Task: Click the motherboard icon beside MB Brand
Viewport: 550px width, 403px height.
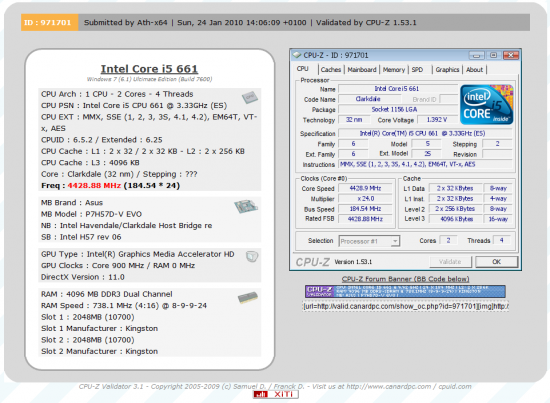Action: (246, 206)
